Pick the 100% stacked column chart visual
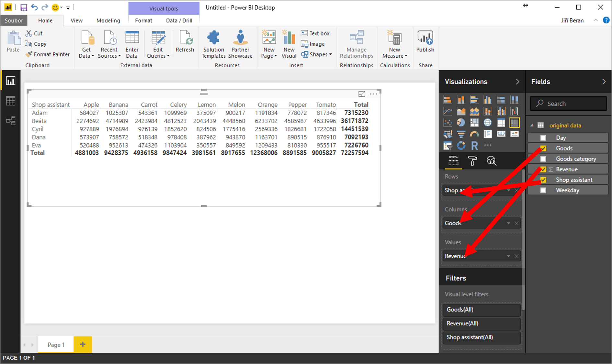The height and width of the screenshot is (364, 612). click(x=514, y=100)
